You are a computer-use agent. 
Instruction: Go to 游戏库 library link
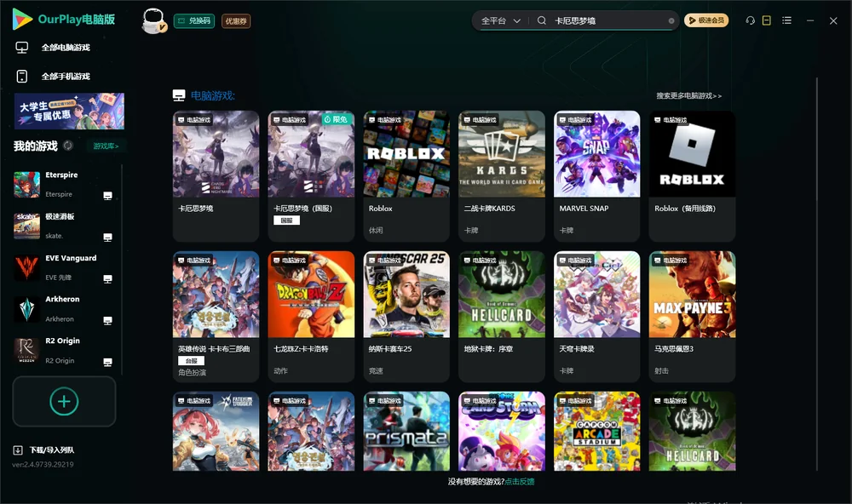(106, 146)
